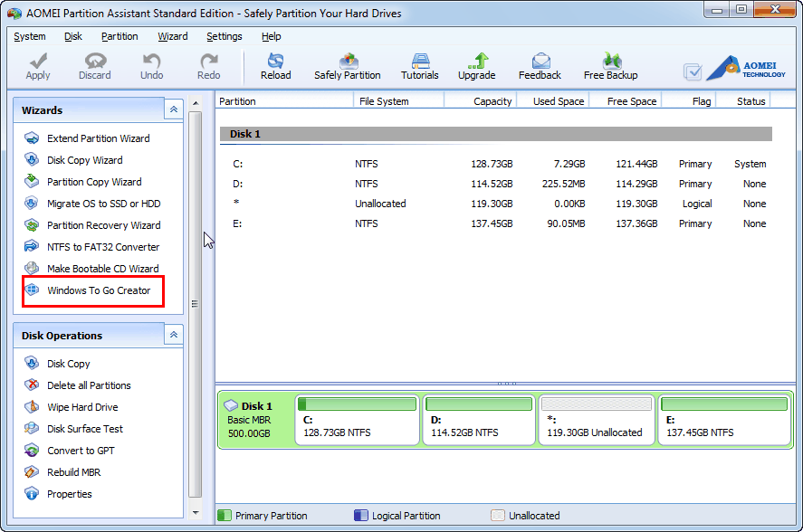Click the Convert to GPT icon
The image size is (803, 532).
32,450
